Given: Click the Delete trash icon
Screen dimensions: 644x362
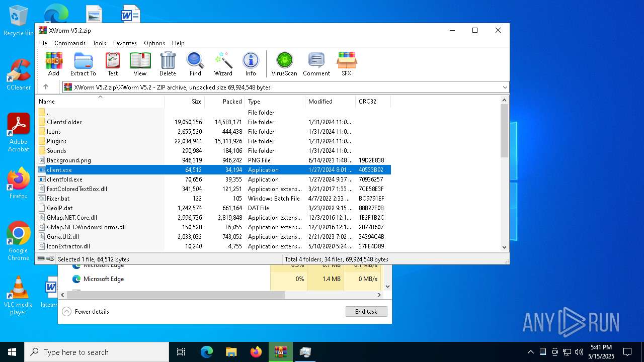Looking at the screenshot, I should pos(168,64).
